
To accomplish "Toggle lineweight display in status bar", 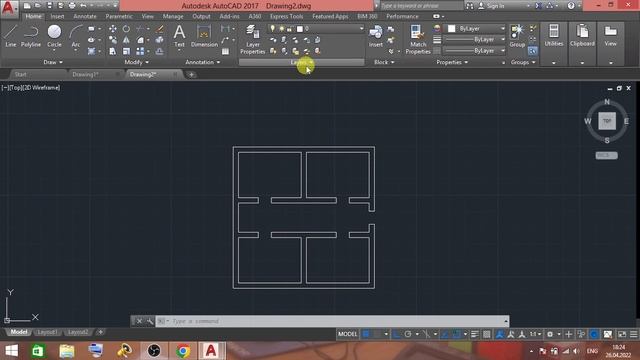I will click(474, 334).
